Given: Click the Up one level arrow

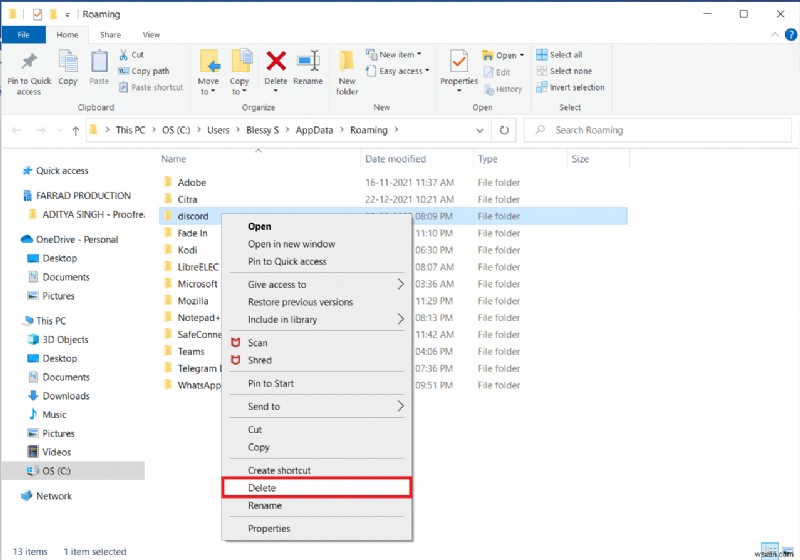Looking at the screenshot, I should tap(76, 131).
